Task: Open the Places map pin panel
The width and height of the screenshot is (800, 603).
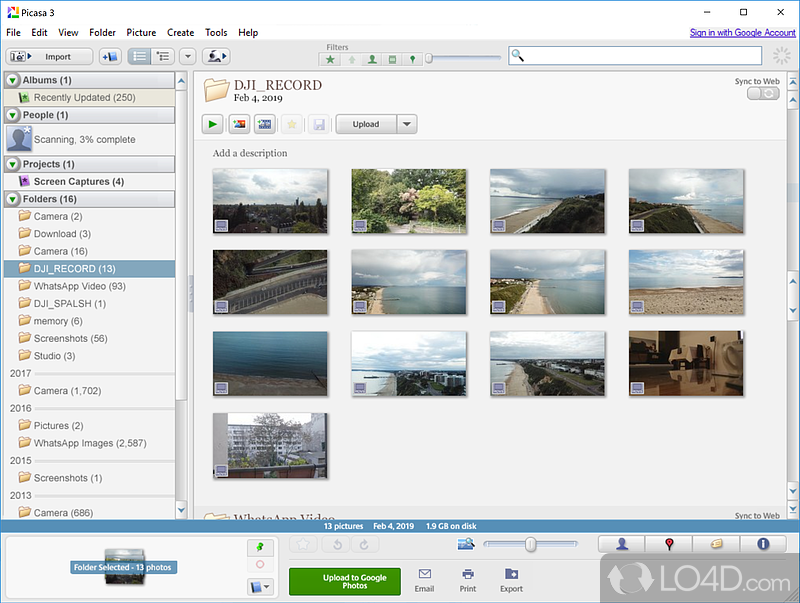Action: [669, 544]
